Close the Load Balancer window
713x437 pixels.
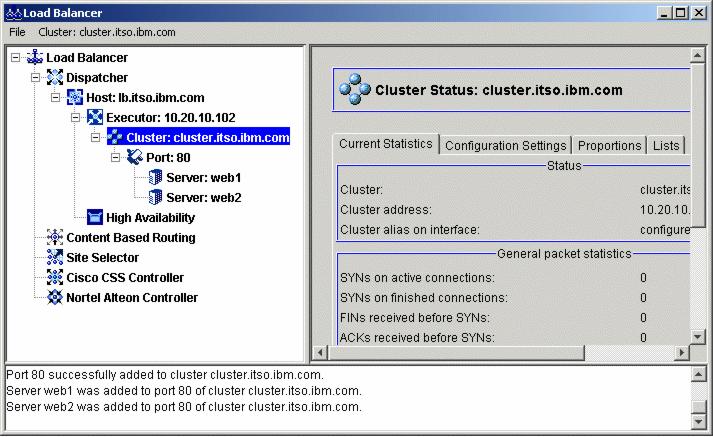coord(699,13)
